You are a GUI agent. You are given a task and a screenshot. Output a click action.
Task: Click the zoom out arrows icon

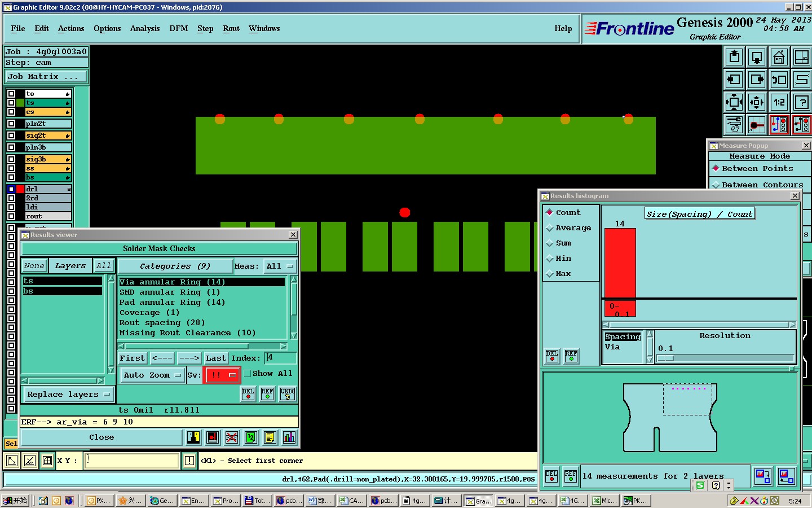pos(757,102)
